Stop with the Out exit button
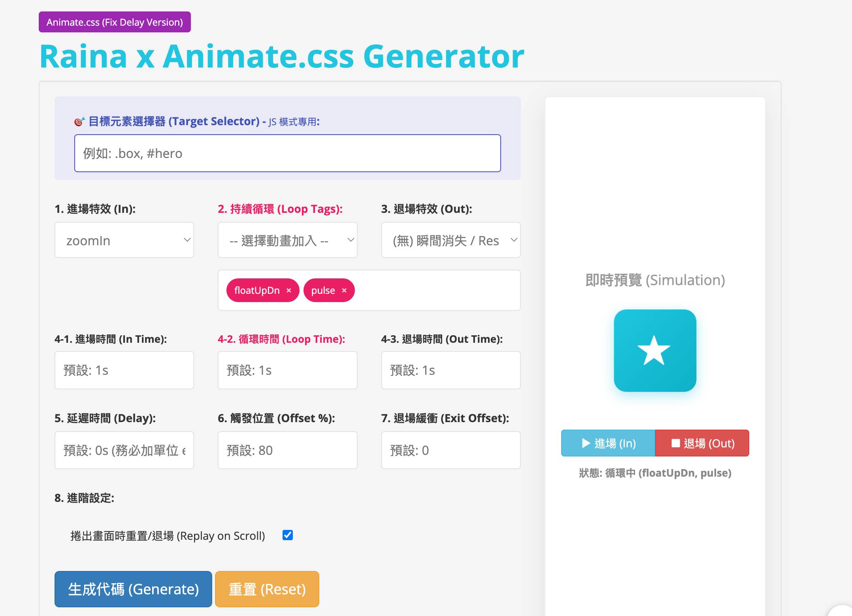The height and width of the screenshot is (616, 852). pos(702,443)
